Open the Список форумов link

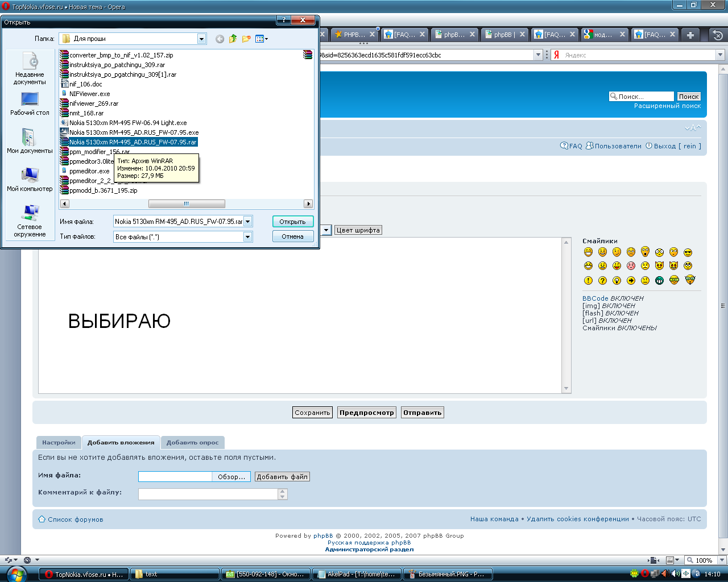click(x=75, y=519)
